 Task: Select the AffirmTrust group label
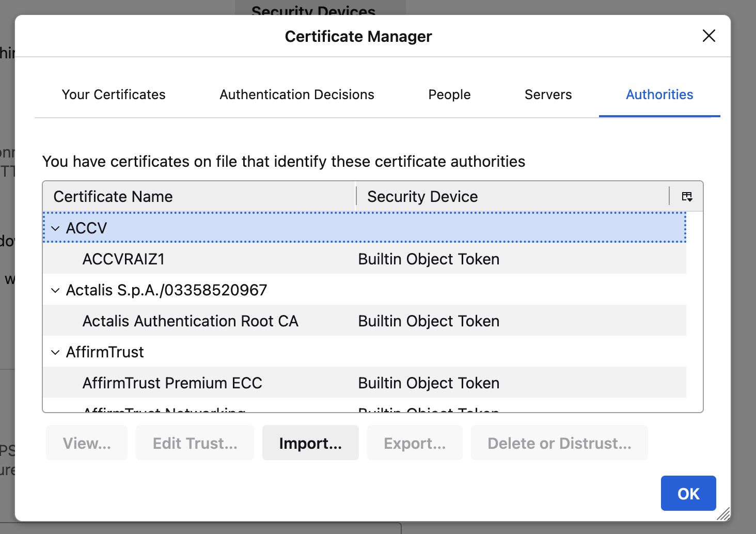tap(105, 352)
